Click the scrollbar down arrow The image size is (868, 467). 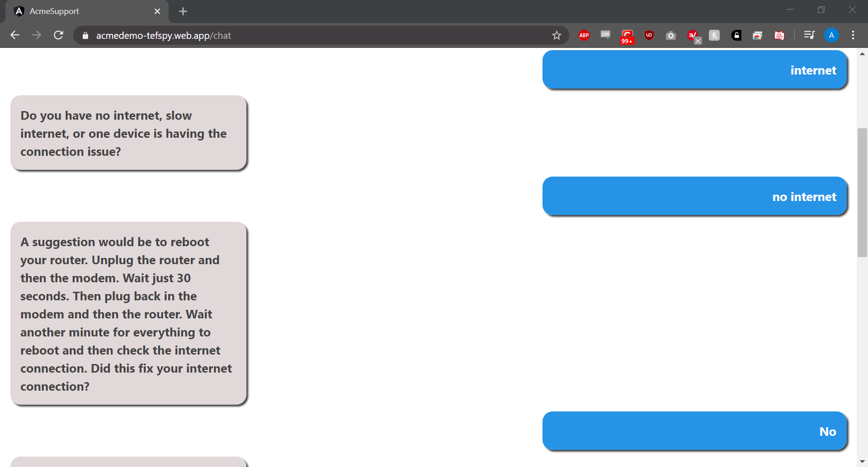tap(862, 462)
